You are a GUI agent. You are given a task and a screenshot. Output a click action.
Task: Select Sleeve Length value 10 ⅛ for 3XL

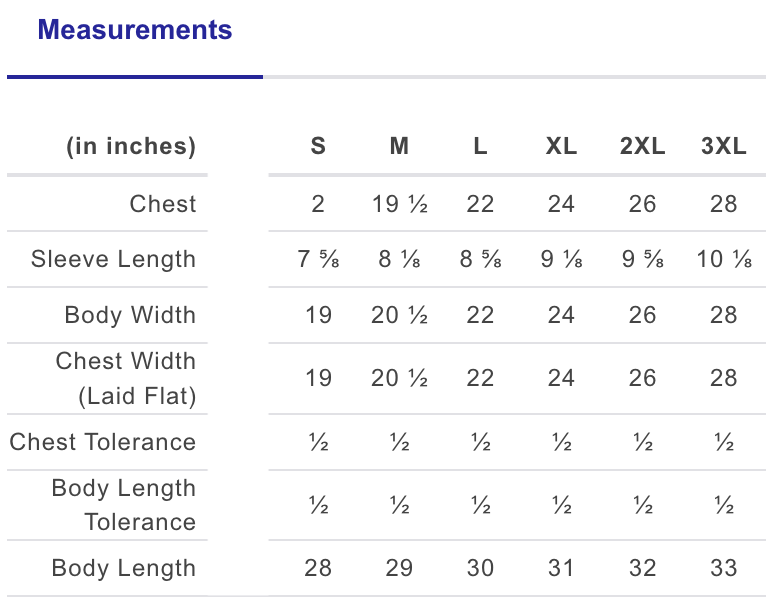click(724, 259)
